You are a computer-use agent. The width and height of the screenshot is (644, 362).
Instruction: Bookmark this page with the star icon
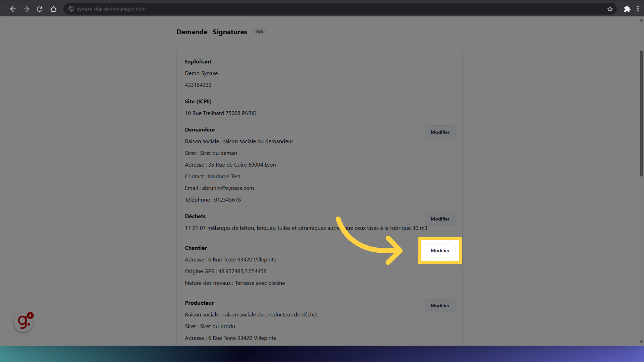(610, 9)
